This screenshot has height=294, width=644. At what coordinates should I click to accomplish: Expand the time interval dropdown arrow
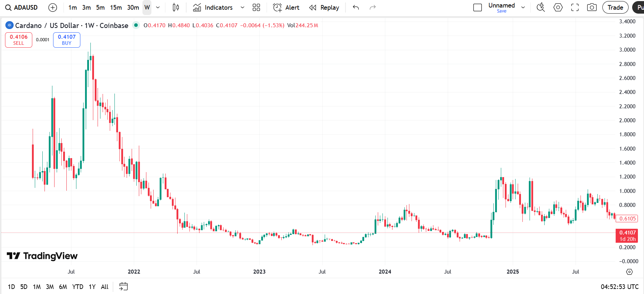158,8
